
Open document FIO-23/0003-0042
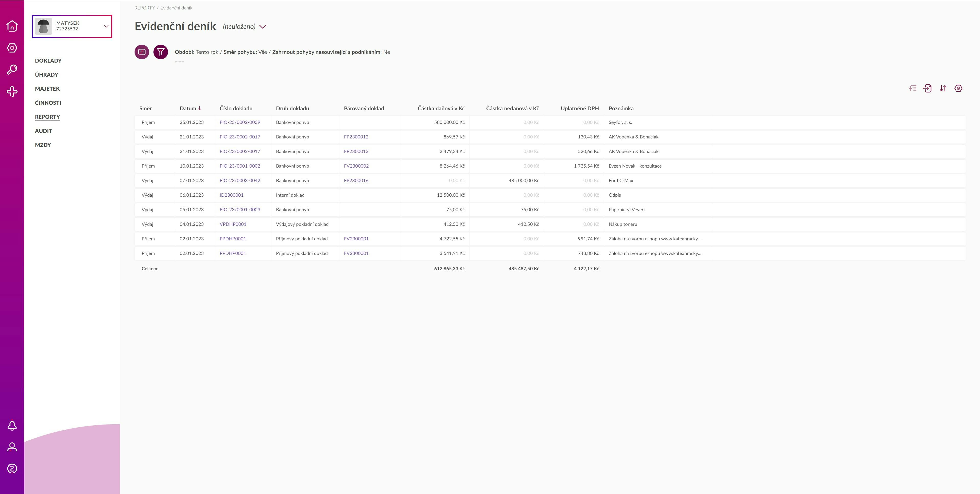[x=240, y=180]
